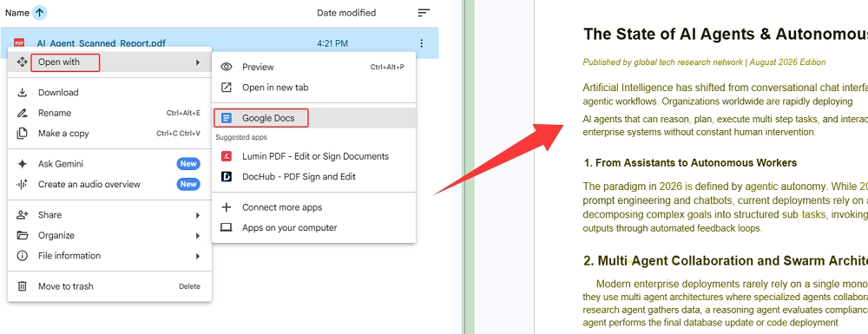
Task: Click the Organize folder icon
Action: pyautogui.click(x=23, y=235)
